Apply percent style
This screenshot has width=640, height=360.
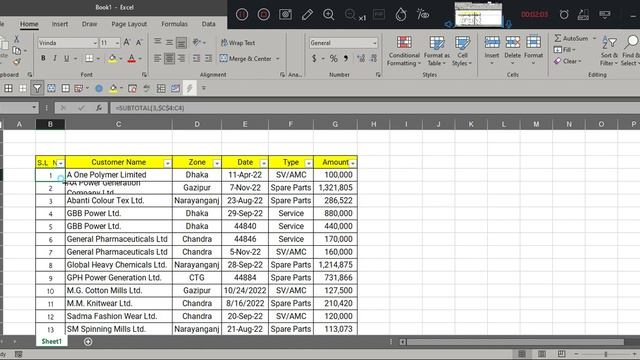coord(333,58)
